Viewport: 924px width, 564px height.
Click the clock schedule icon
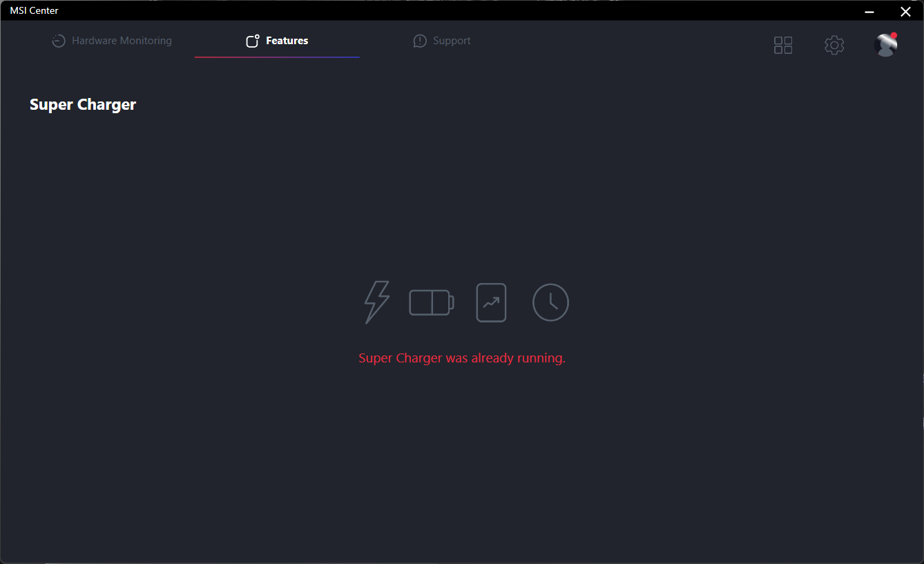[550, 302]
